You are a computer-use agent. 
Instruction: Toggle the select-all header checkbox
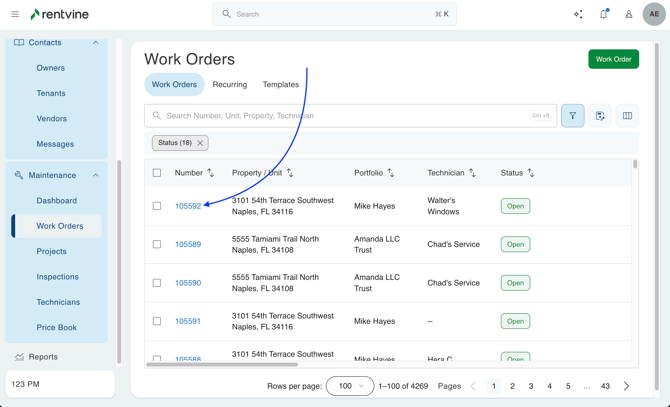coord(157,173)
